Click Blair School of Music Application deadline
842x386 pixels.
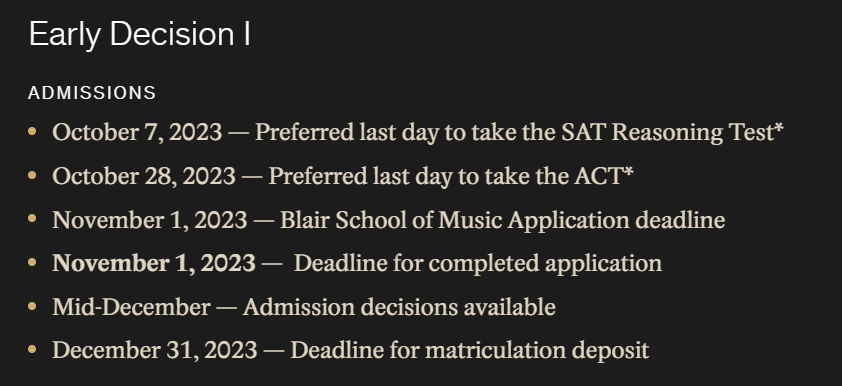click(x=503, y=221)
